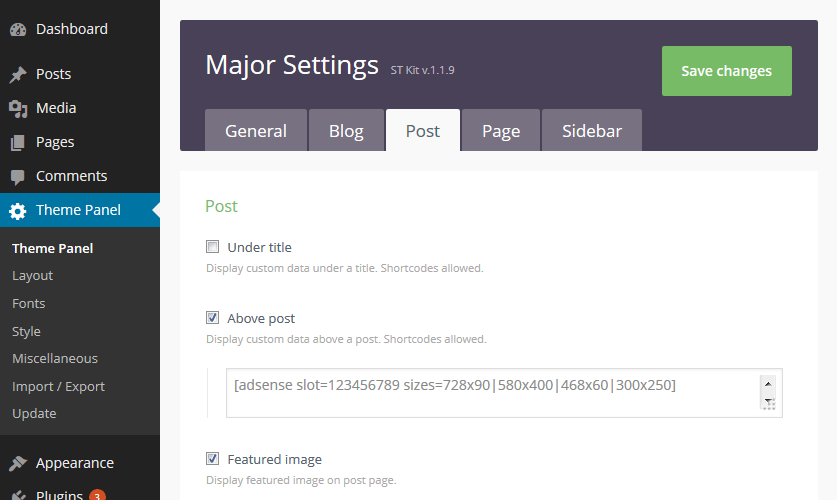Image resolution: width=837 pixels, height=500 pixels.
Task: Uncheck the Featured image checkbox
Action: (x=212, y=458)
